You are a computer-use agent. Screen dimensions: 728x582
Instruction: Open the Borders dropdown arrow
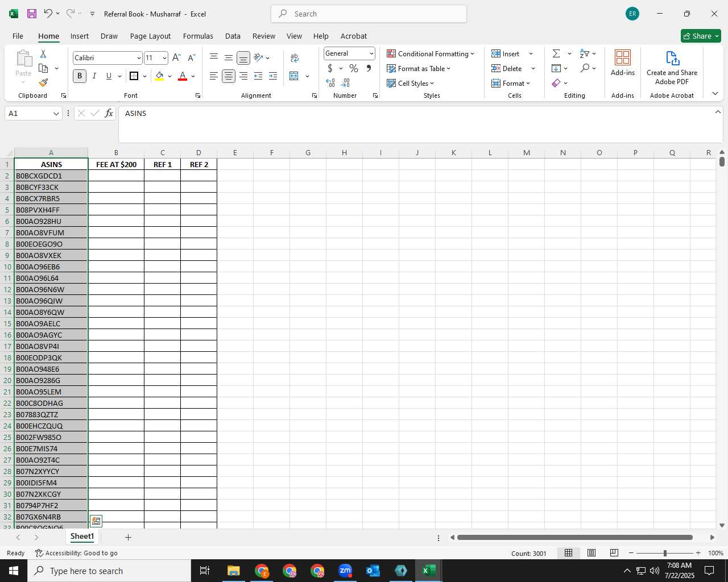[144, 76]
